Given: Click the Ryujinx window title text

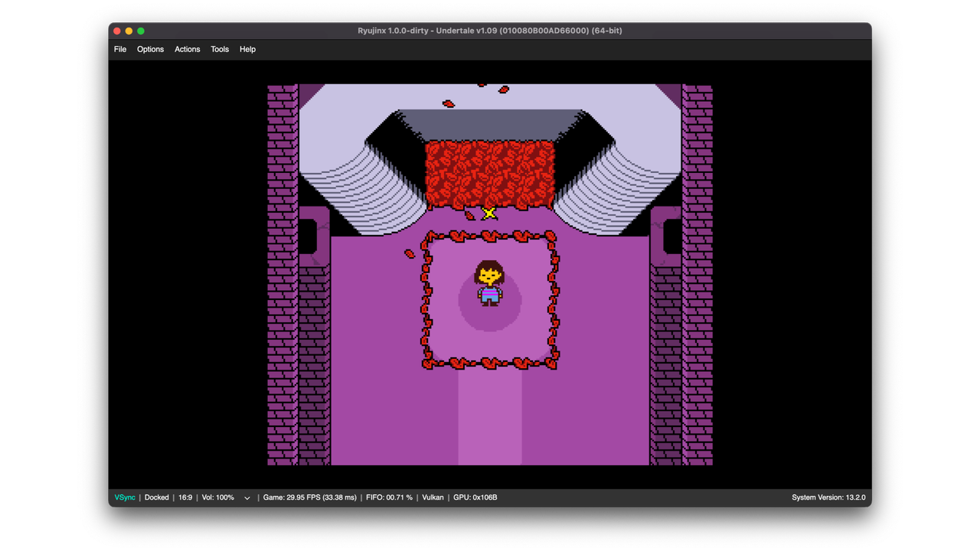Looking at the screenshot, I should [490, 31].
